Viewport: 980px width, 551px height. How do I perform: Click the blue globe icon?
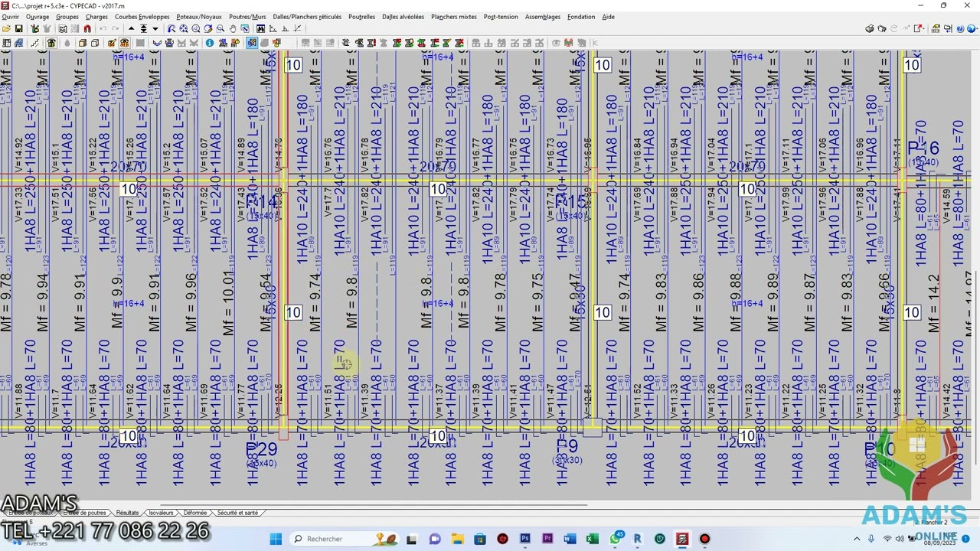[971, 29]
